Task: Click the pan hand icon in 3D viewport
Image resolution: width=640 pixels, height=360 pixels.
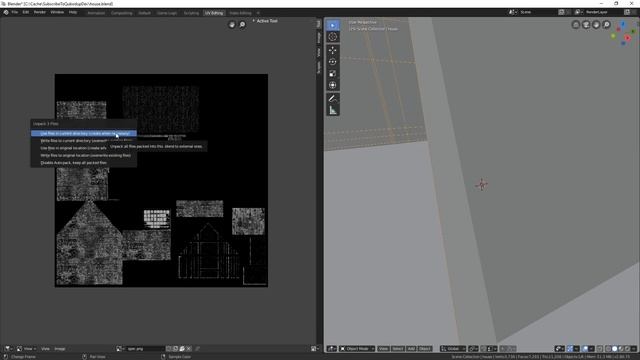Action: tap(596, 24)
